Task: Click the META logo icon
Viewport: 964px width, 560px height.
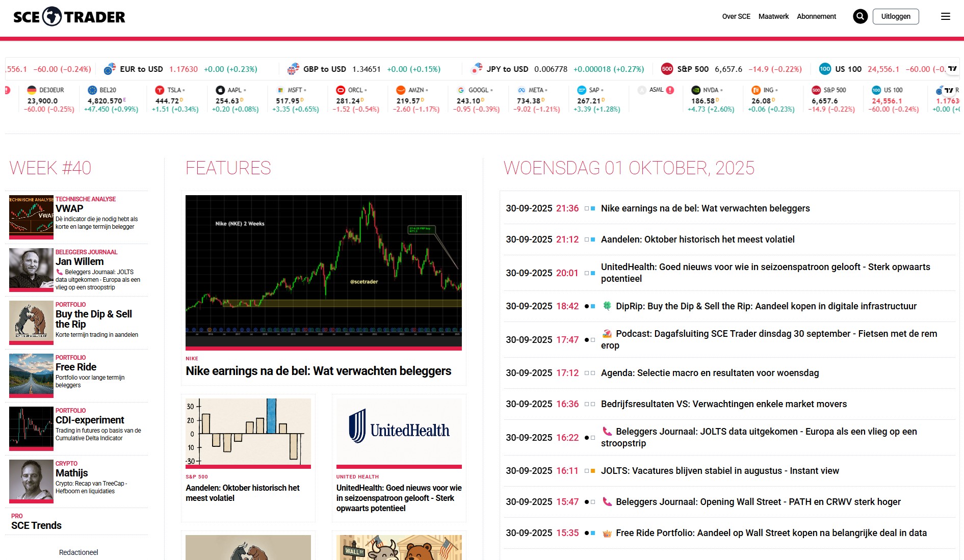Action: coord(522,90)
